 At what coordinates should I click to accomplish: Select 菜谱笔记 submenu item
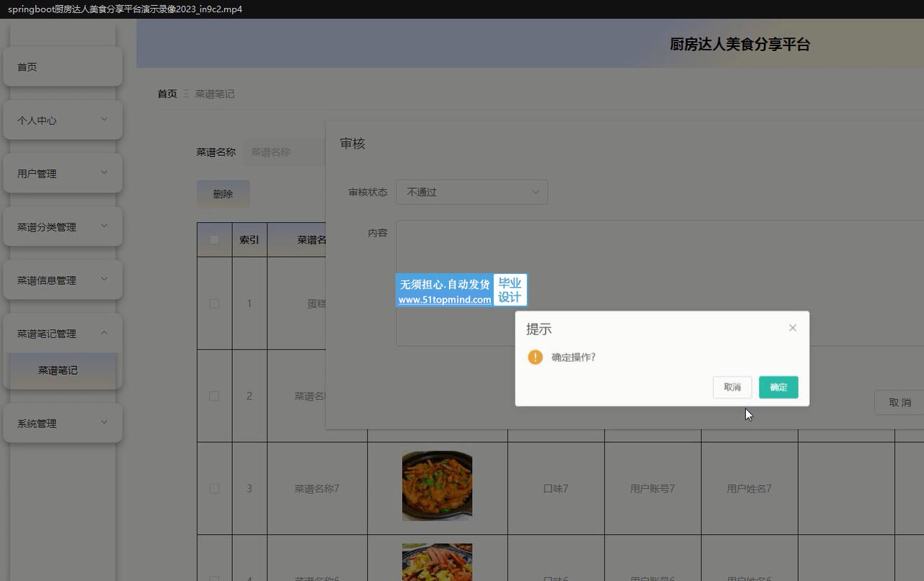63,371
